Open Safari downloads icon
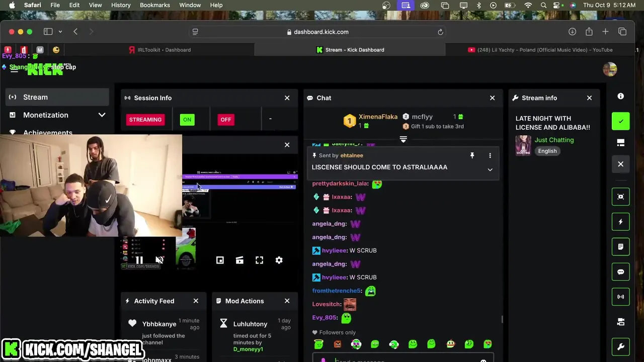Screen dimensions: 644x362 click(572, 32)
